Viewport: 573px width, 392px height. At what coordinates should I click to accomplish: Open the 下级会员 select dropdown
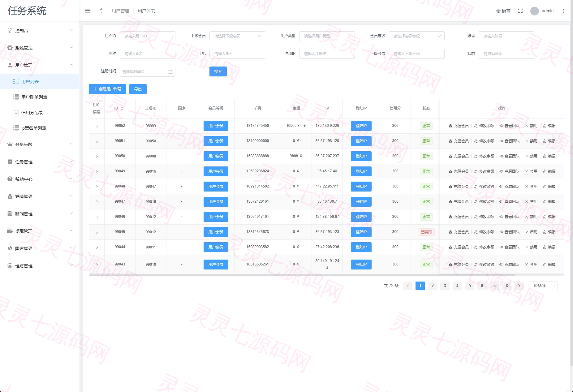pyautogui.click(x=237, y=36)
